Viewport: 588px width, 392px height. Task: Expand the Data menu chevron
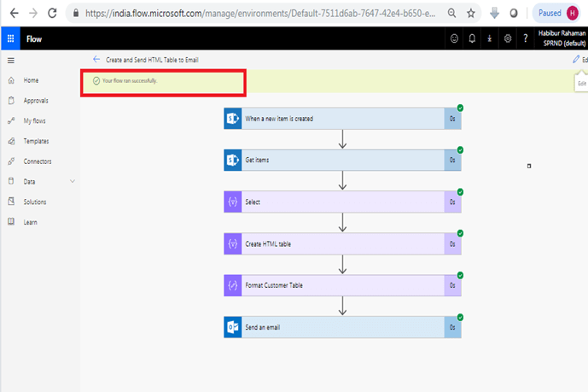point(73,182)
